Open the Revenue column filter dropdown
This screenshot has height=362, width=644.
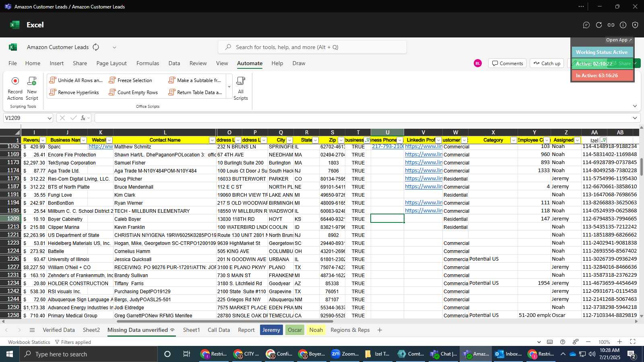43,140
